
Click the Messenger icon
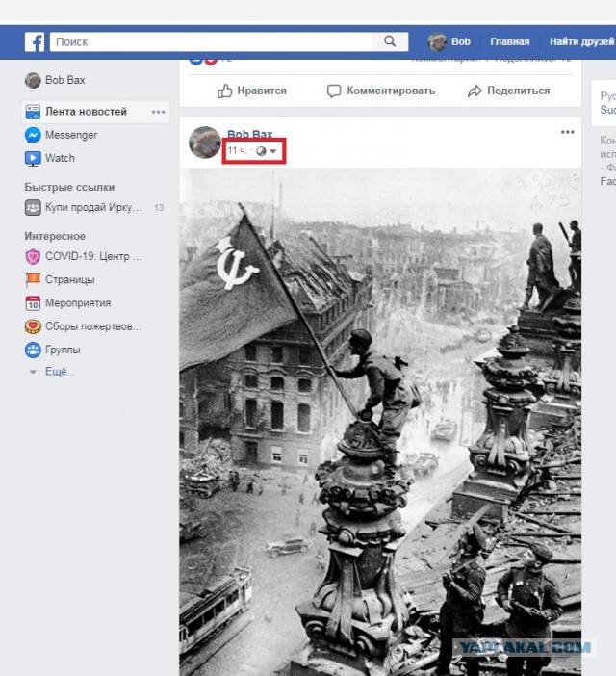(x=33, y=136)
